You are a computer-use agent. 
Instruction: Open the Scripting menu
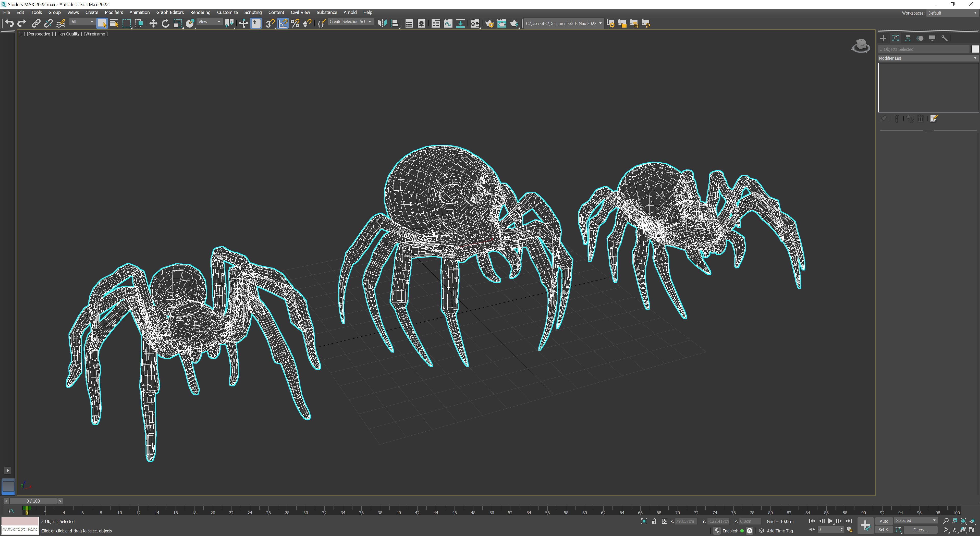click(x=253, y=13)
